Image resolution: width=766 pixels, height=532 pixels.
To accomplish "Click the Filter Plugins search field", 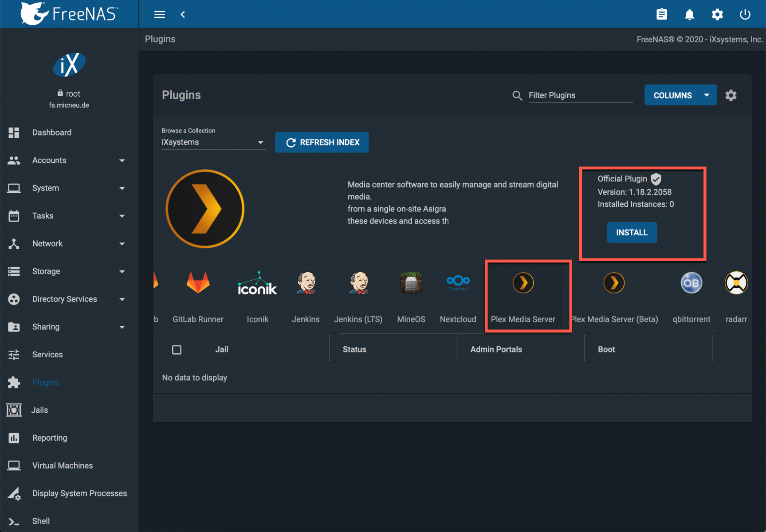I will point(581,95).
